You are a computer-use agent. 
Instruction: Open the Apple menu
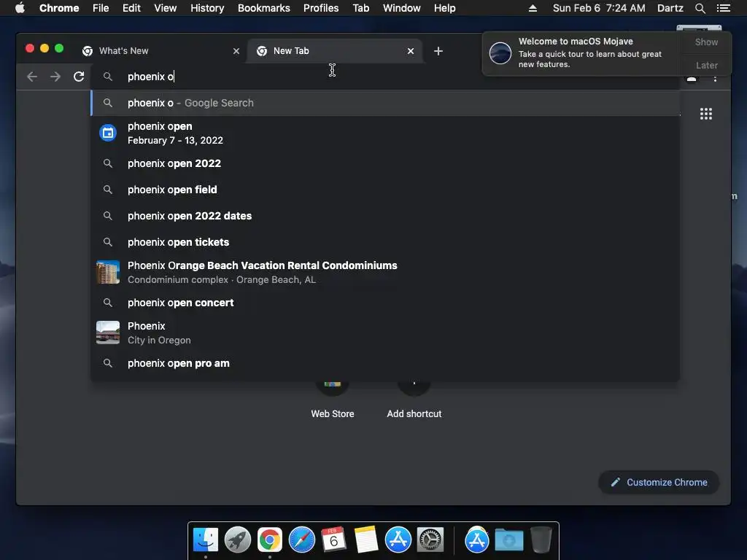click(20, 8)
